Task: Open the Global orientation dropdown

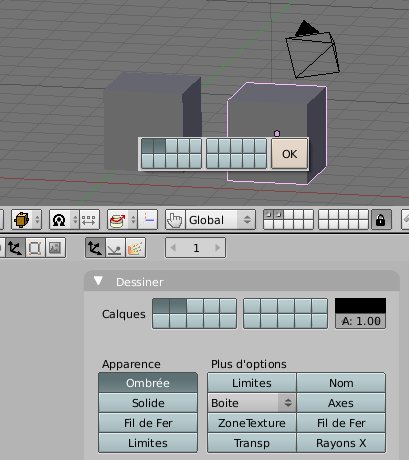Action: coord(220,220)
